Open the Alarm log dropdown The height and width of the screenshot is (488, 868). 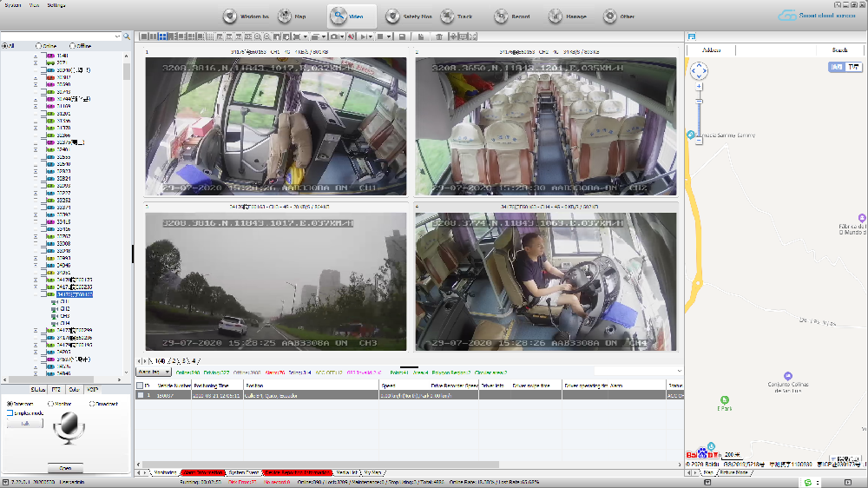(x=154, y=373)
